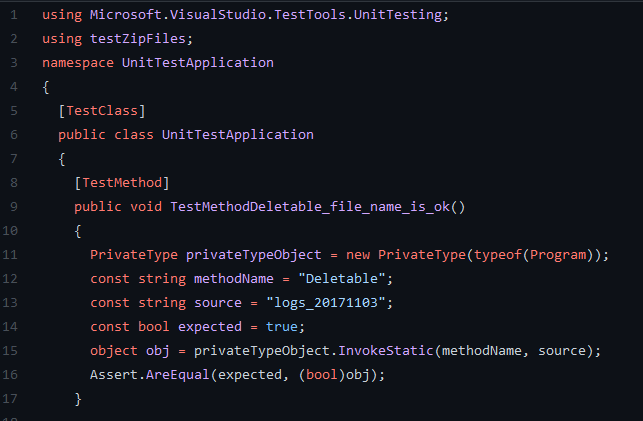
Task: Click the 'new' keyword on line 11
Action: 358,255
